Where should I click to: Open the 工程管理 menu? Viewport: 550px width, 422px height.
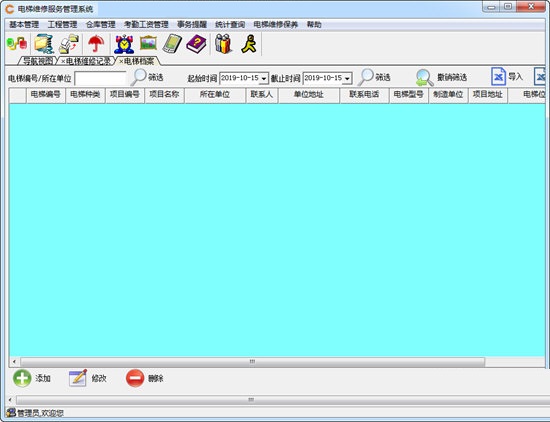62,25
